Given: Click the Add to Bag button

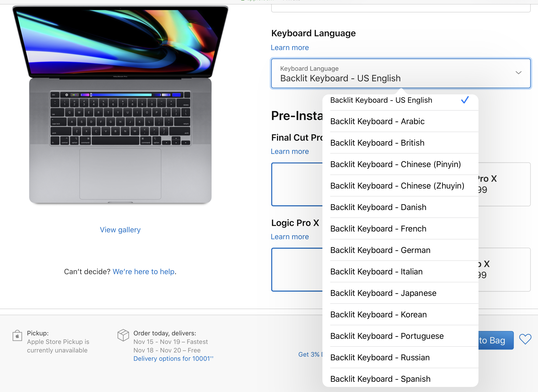Looking at the screenshot, I should [496, 340].
